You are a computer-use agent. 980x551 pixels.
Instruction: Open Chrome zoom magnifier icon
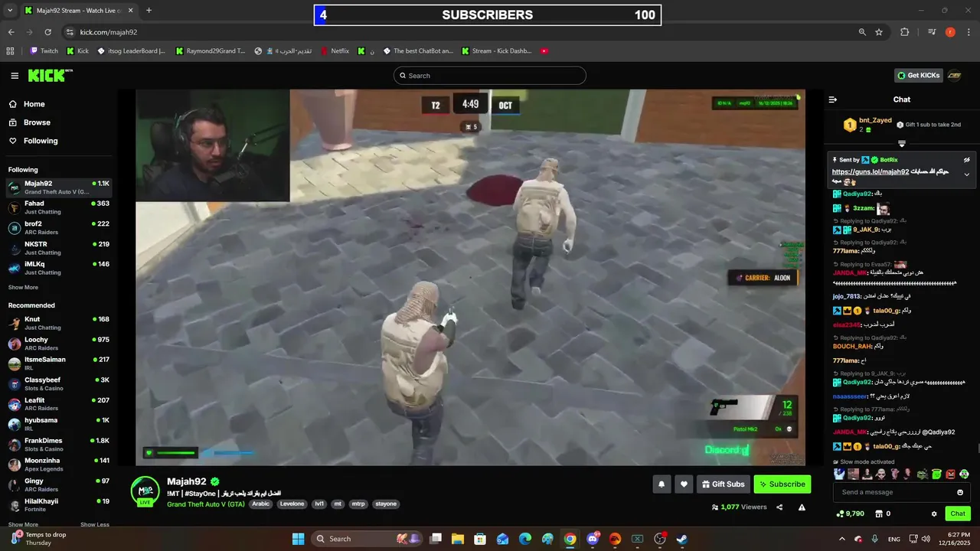(862, 32)
